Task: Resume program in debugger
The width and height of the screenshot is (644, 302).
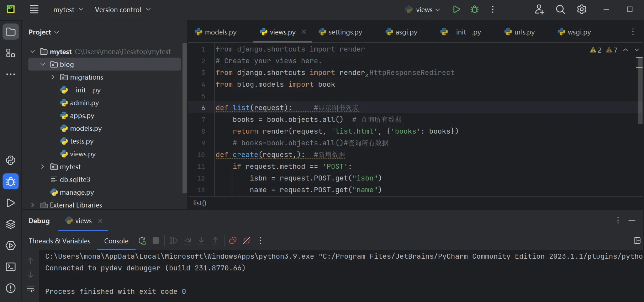Action: pyautogui.click(x=174, y=241)
